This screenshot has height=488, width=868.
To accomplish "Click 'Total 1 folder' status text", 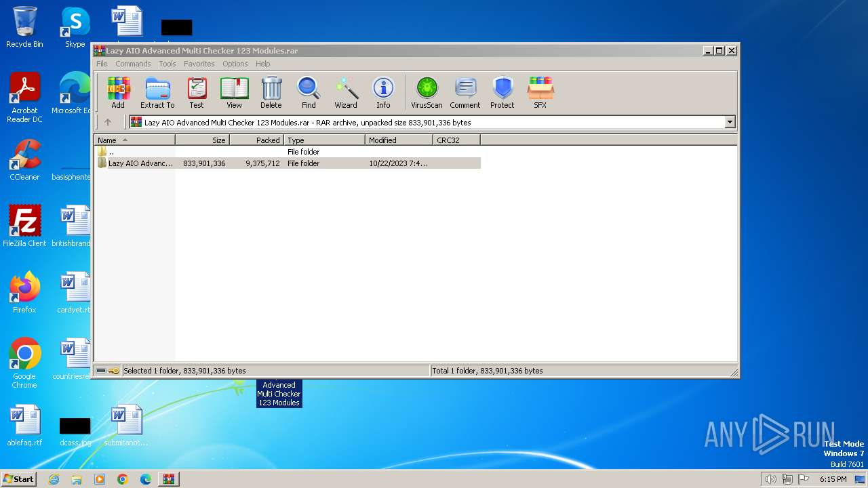I will click(x=488, y=371).
